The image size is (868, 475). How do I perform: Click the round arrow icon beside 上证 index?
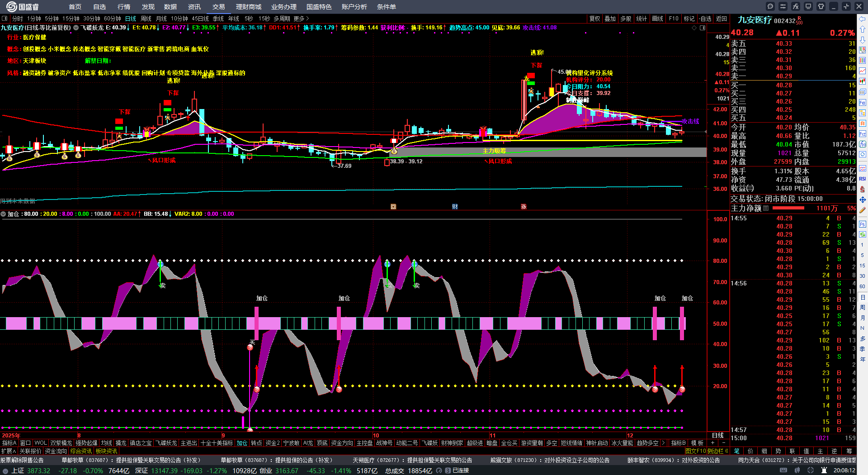click(x=5, y=471)
